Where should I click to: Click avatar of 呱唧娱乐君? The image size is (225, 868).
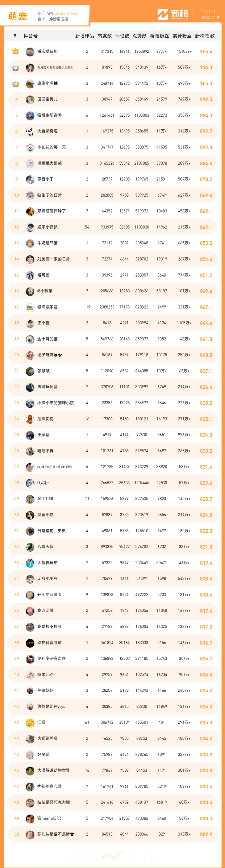click(30, 307)
